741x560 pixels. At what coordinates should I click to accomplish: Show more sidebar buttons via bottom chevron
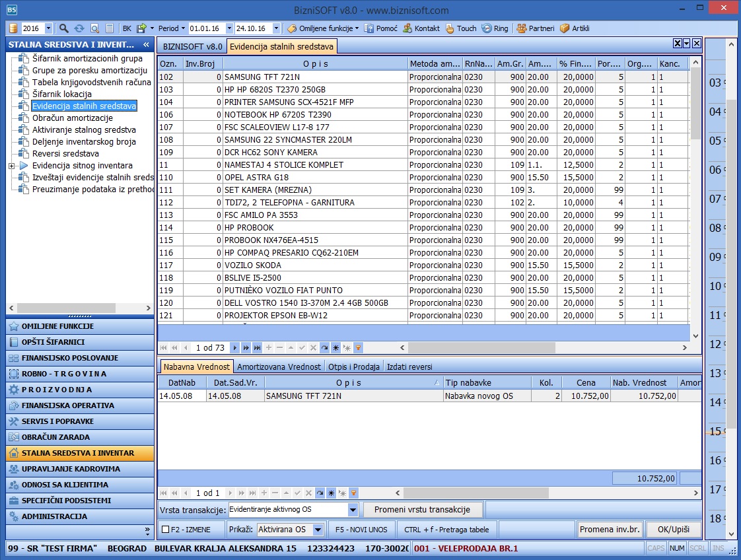(x=147, y=530)
